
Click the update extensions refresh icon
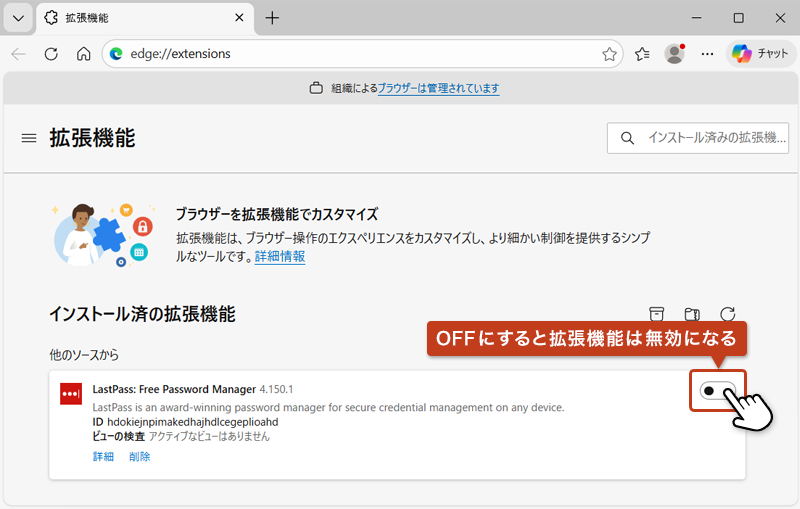pos(728,314)
